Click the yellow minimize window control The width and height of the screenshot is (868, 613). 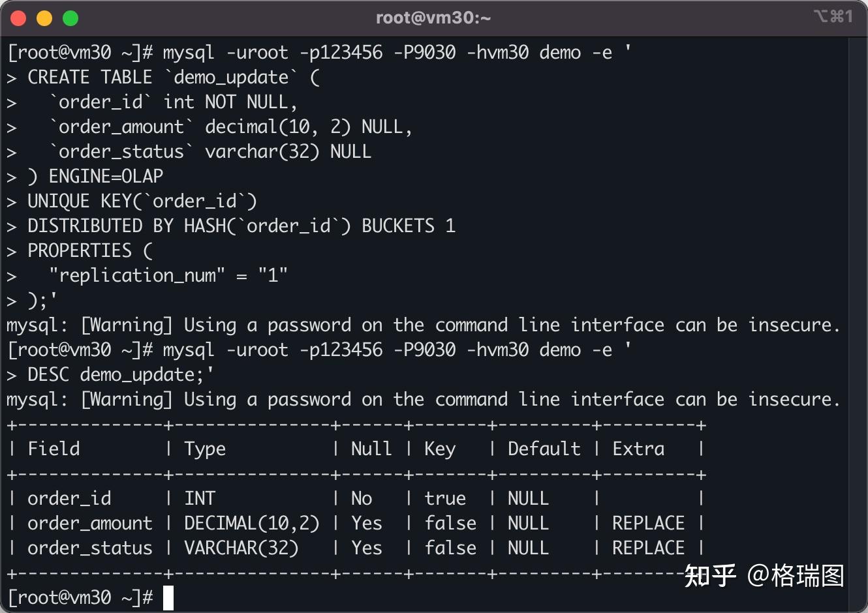[44, 18]
